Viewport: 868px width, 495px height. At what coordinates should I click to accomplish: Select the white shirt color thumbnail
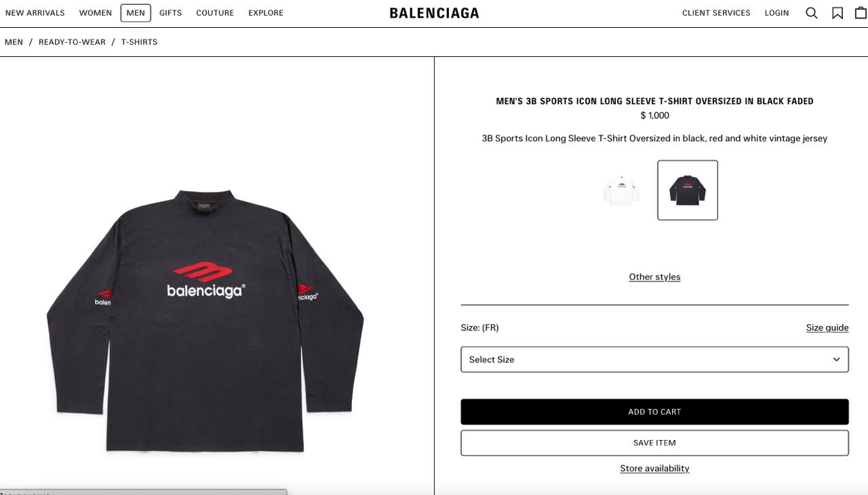[621, 190]
